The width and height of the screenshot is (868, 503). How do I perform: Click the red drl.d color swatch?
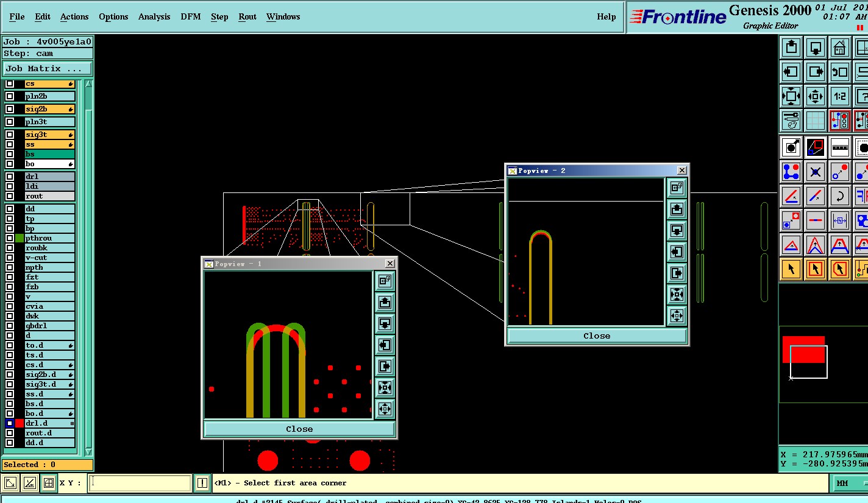point(20,423)
